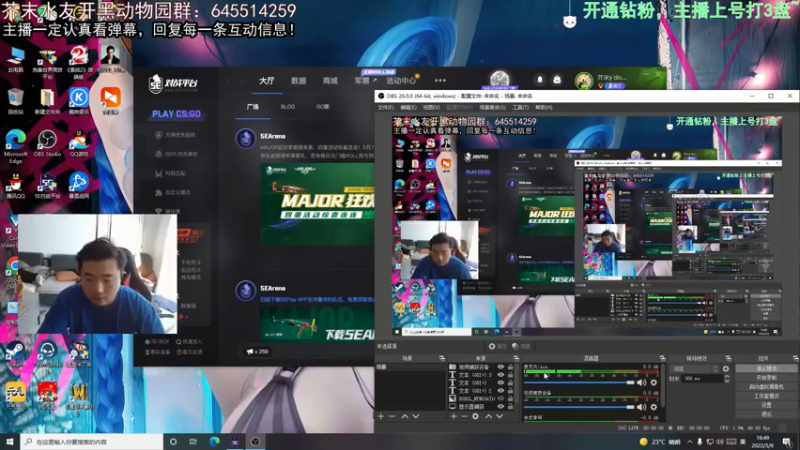
Task: Pop out the OBS sources dock panel
Action: pos(516,358)
